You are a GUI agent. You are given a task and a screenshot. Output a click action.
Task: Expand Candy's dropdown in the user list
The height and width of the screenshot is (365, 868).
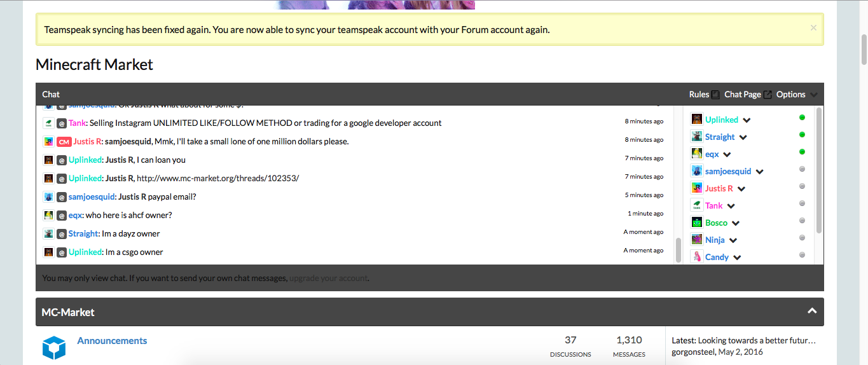click(x=737, y=258)
